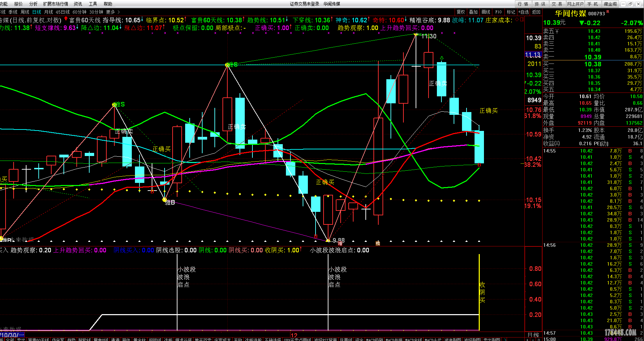Select the 超短线 indicator tab
This screenshot has width=644, height=341.
coord(155,339)
